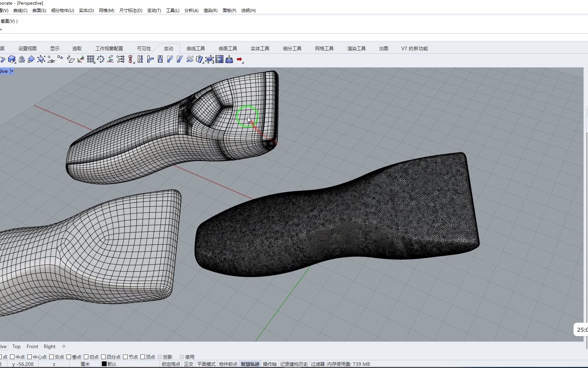Toggle 平面模式 planar mode in status bar

(206, 364)
